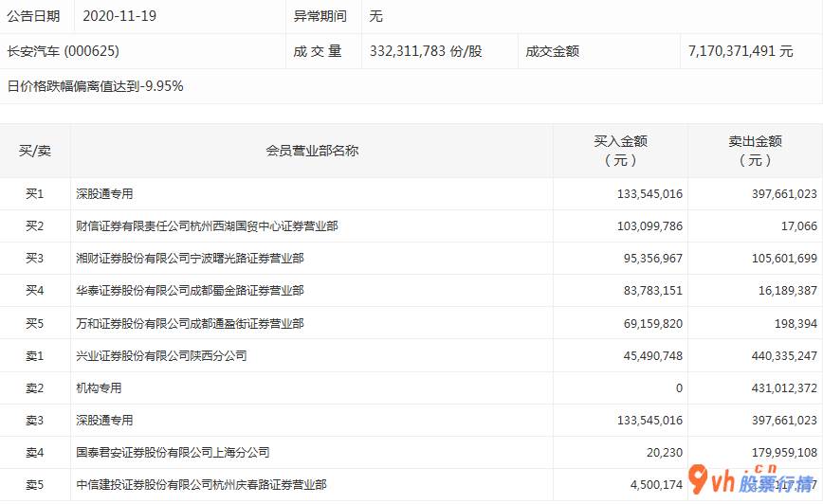This screenshot has height=504, width=823.
Task: Select buy amount 69,159,820
Action: (653, 324)
